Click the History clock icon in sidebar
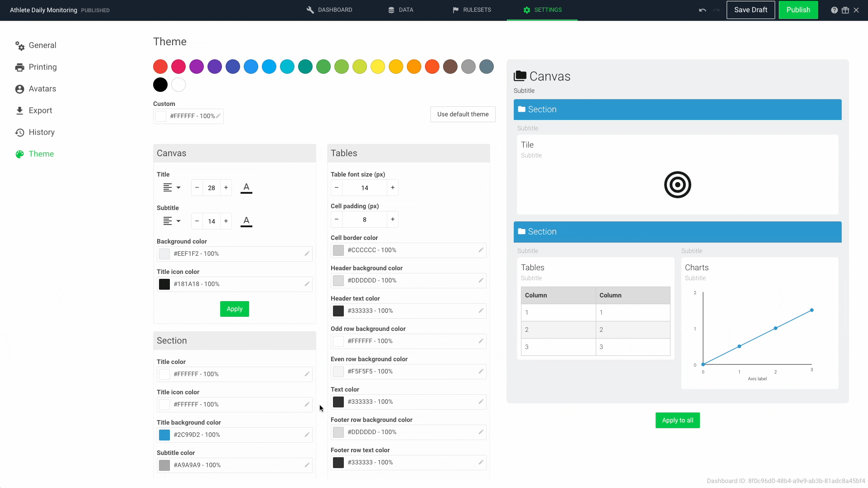 tap(19, 132)
